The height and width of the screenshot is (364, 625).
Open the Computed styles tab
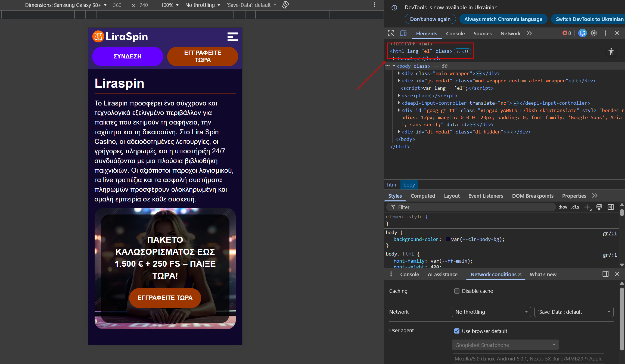tap(422, 196)
